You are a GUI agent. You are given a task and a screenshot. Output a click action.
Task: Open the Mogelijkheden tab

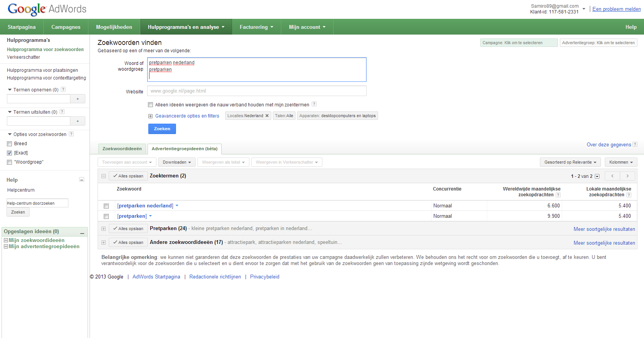click(114, 27)
